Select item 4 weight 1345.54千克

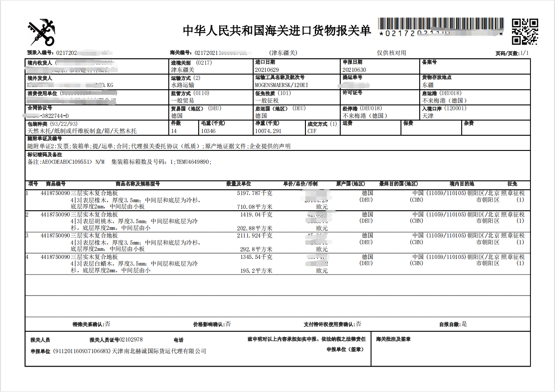point(256,257)
